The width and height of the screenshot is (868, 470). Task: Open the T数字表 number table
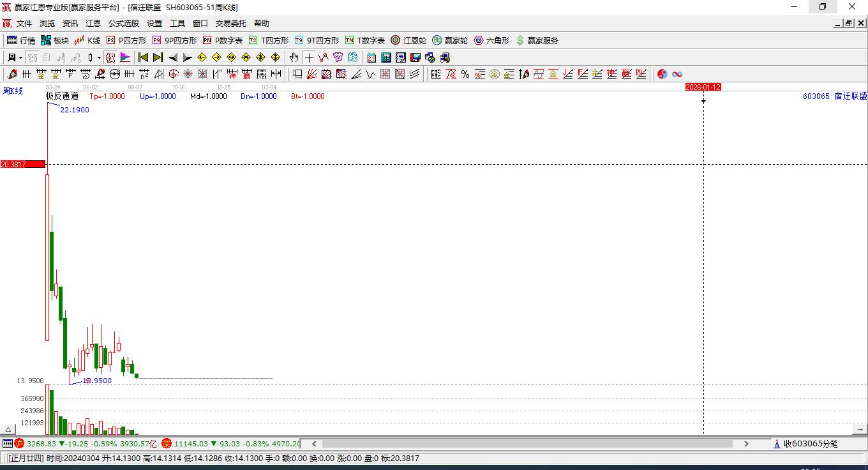point(365,40)
